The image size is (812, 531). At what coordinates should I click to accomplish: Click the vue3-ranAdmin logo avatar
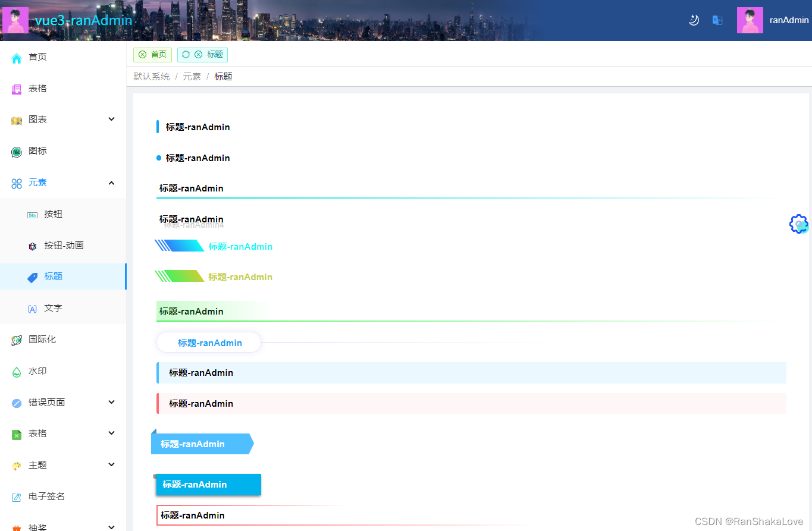point(15,20)
